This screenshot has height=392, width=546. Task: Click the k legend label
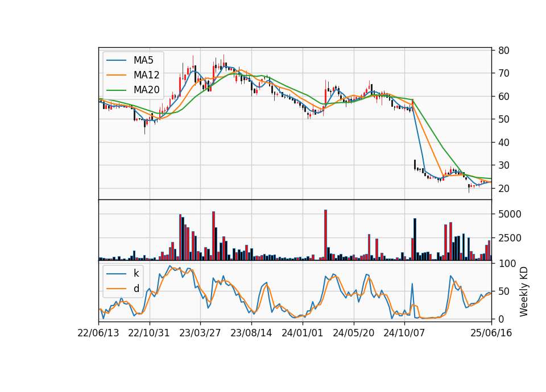coord(136,273)
